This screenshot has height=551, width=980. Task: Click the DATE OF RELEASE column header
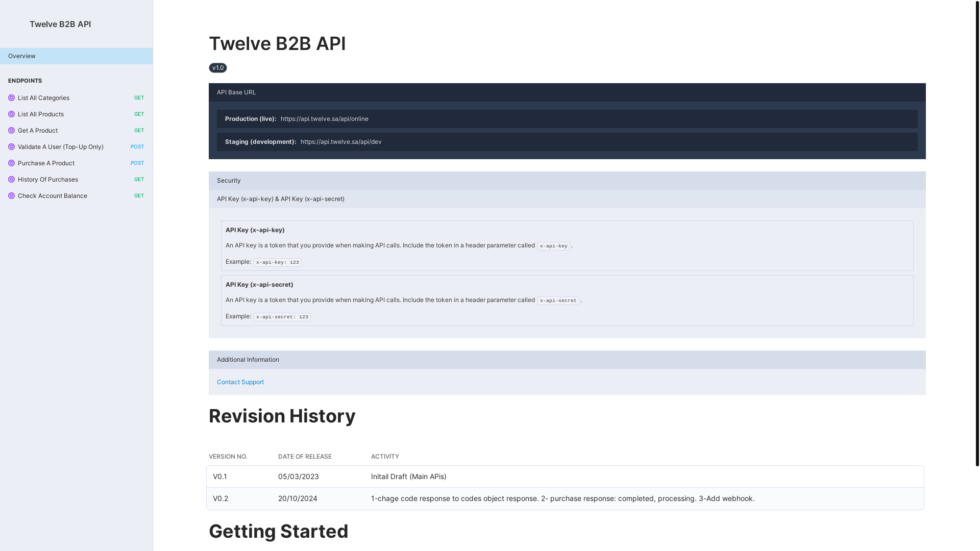305,457
